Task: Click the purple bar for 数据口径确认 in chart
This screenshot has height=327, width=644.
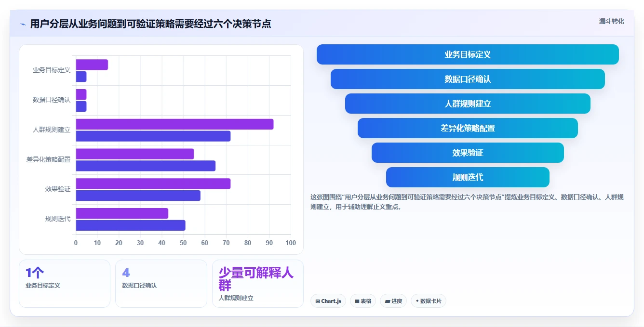Action: tap(81, 94)
